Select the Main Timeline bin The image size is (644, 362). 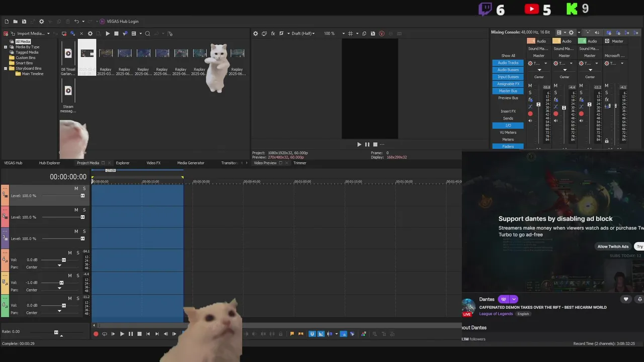(x=33, y=74)
